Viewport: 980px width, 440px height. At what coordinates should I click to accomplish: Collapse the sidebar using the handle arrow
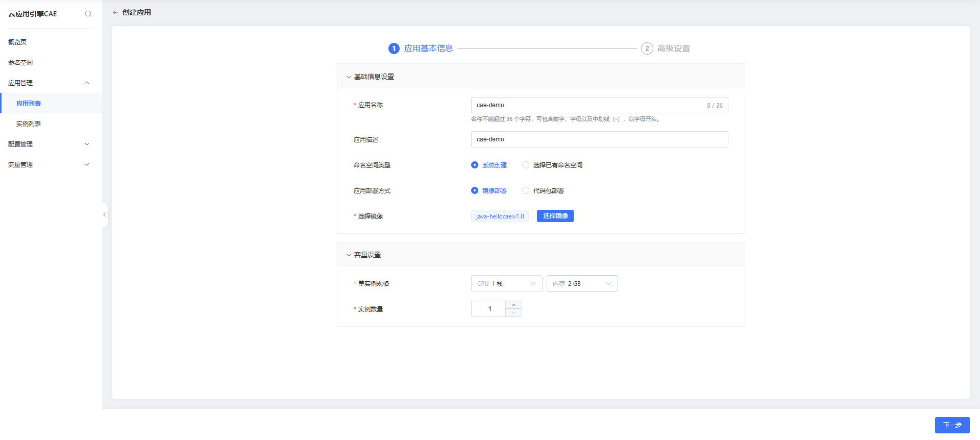(105, 215)
